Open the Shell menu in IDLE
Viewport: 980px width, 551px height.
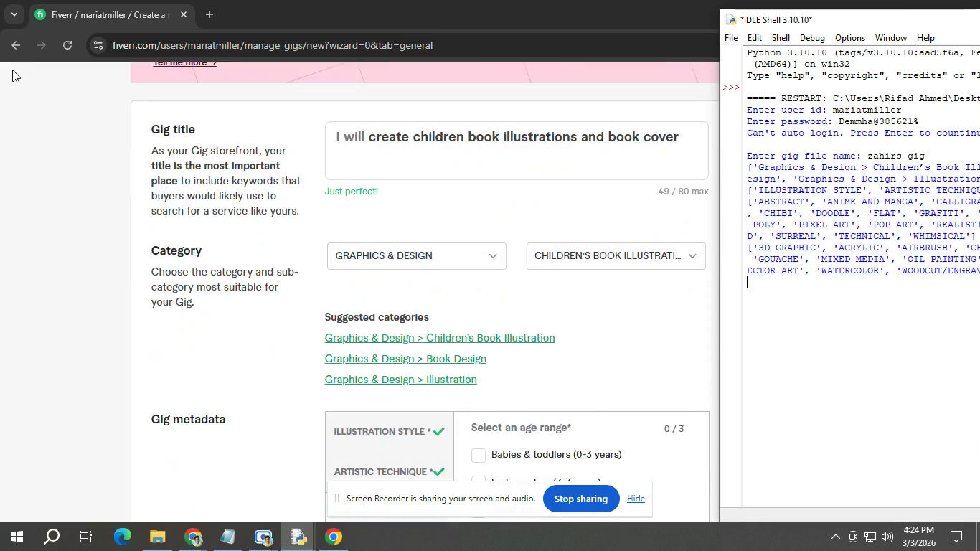tap(780, 38)
